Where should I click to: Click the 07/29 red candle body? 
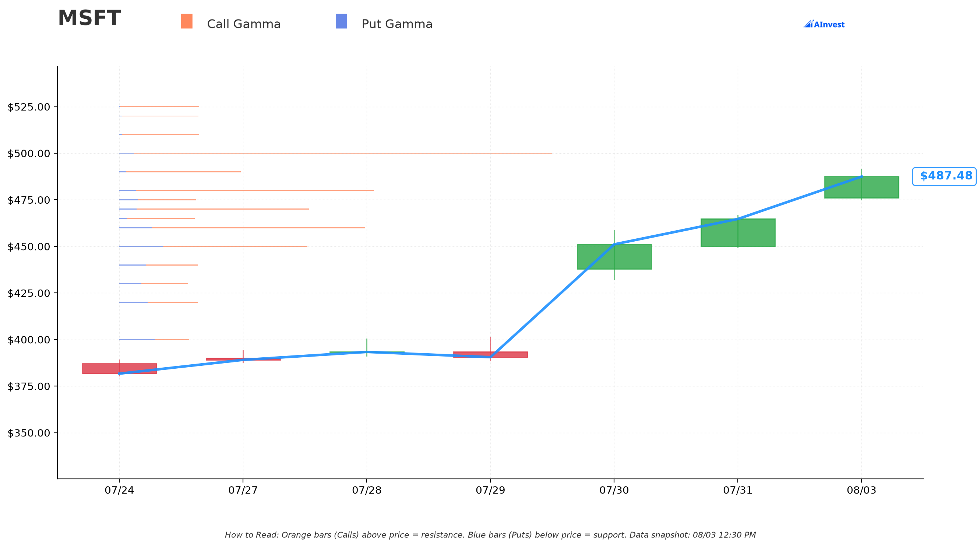[491, 355]
